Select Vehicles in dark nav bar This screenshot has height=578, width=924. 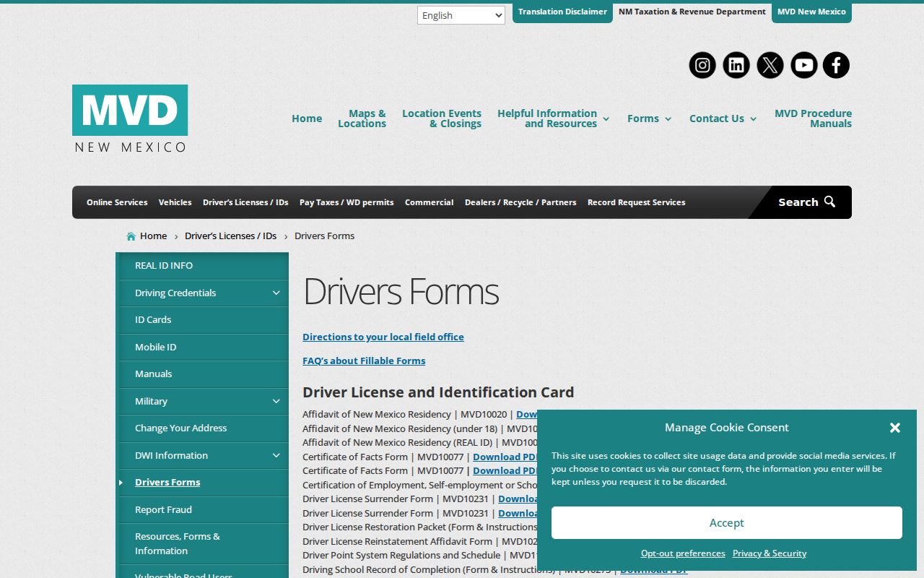click(x=175, y=202)
